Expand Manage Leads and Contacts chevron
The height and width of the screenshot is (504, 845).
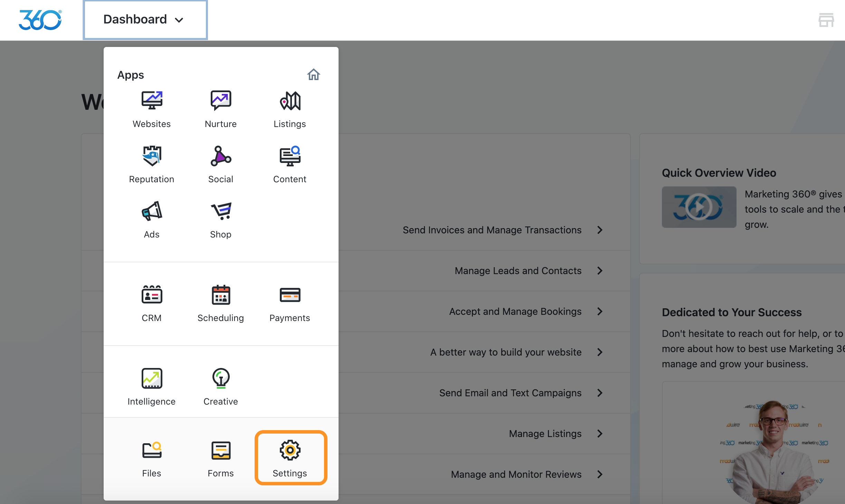[x=600, y=271]
